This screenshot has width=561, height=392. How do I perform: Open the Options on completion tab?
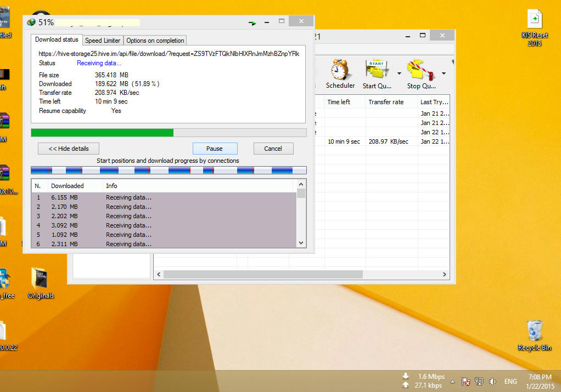click(x=155, y=41)
